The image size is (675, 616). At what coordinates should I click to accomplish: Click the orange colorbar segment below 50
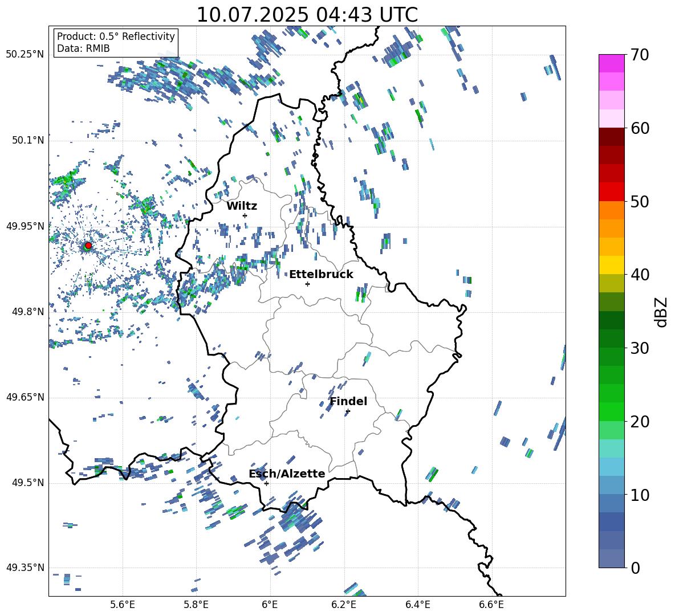click(612, 210)
